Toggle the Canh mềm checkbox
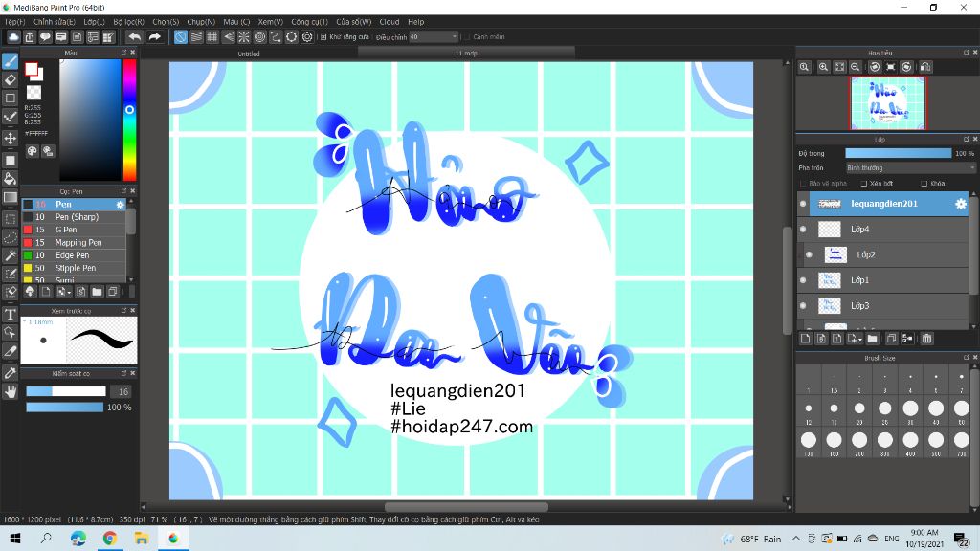 click(467, 37)
